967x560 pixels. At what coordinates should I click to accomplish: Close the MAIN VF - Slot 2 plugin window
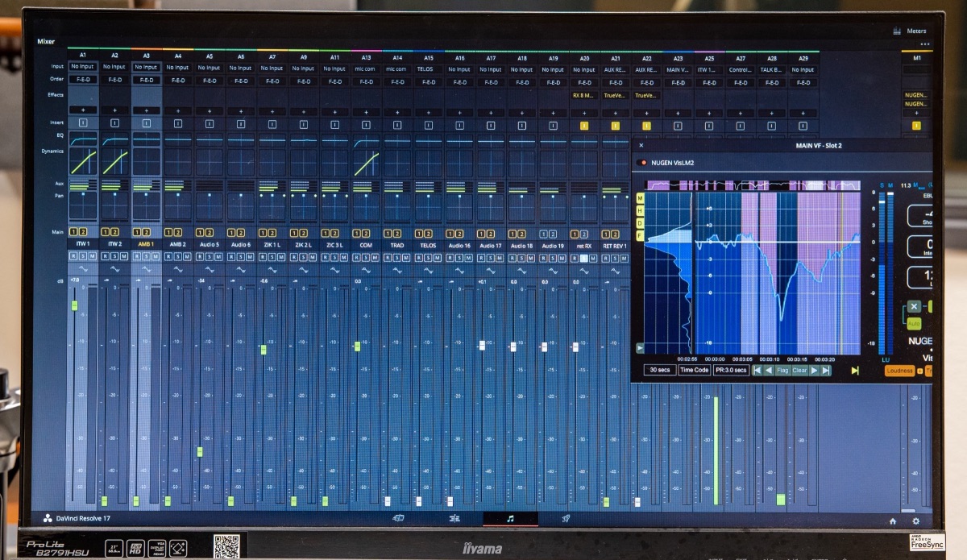click(x=641, y=145)
